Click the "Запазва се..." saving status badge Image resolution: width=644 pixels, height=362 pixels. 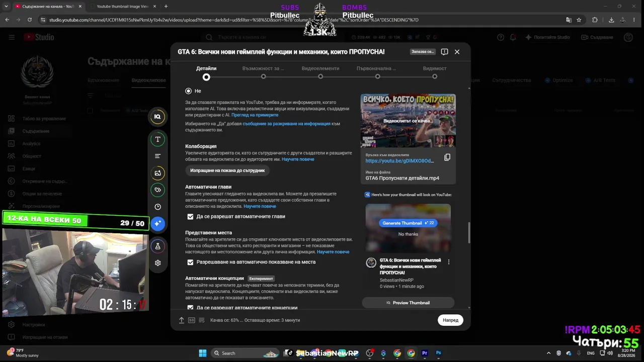[x=422, y=52]
